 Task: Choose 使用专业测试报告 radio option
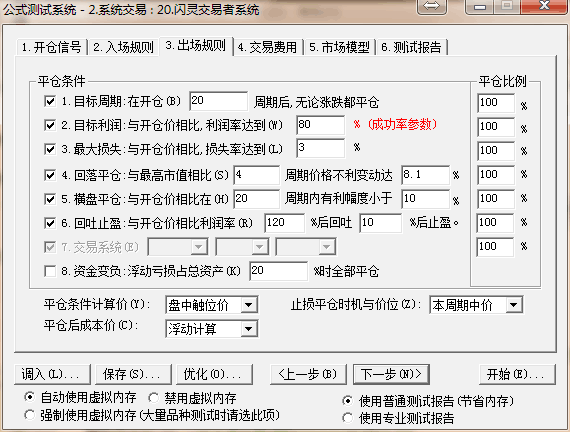click(x=348, y=418)
